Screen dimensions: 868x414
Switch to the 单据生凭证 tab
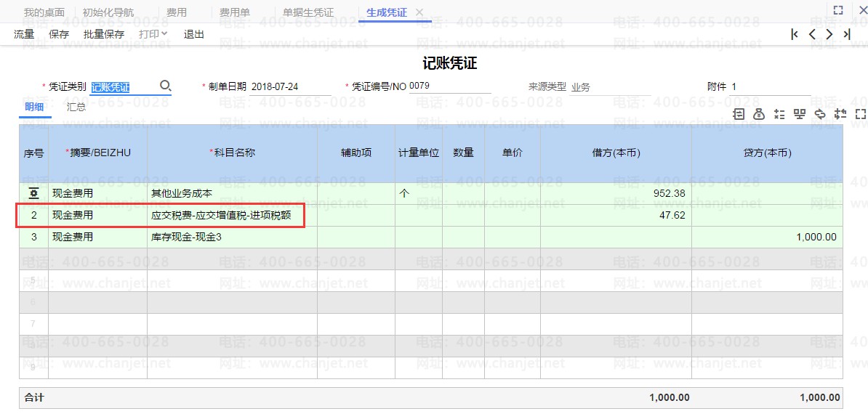point(308,12)
